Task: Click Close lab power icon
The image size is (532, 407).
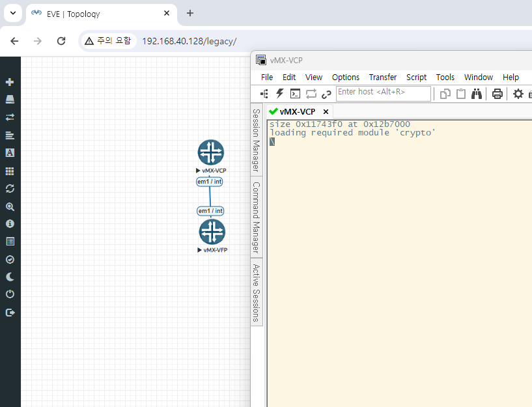Action: point(10,294)
